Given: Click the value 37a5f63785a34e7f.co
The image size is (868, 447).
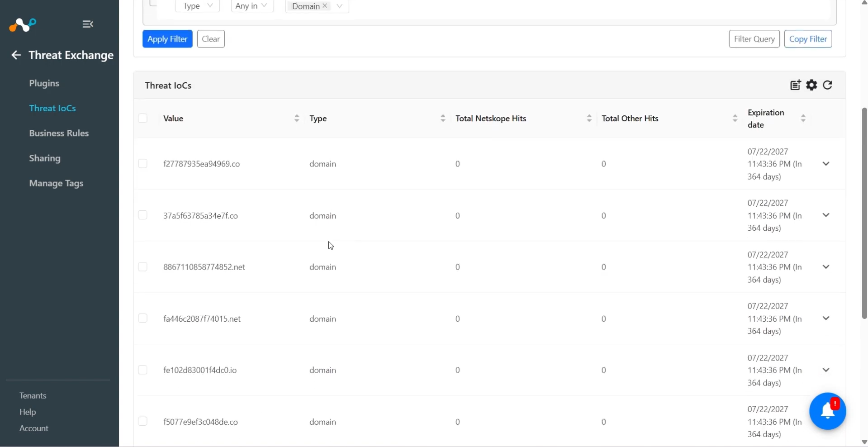Looking at the screenshot, I should click(200, 216).
